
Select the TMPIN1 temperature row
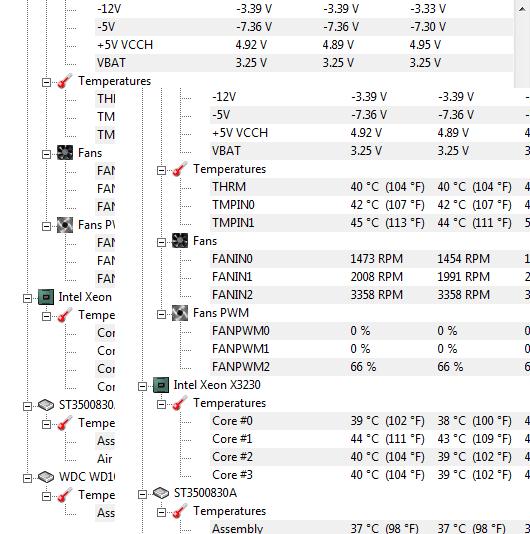pos(370,223)
